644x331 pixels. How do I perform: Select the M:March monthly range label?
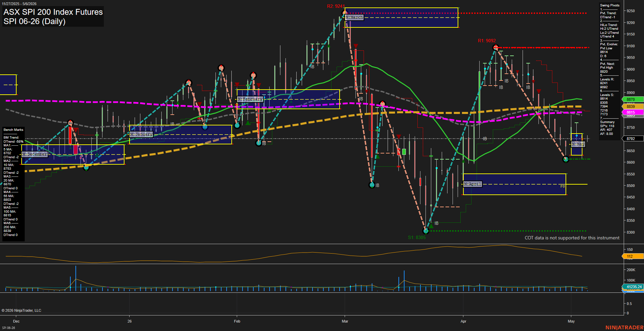point(354,17)
